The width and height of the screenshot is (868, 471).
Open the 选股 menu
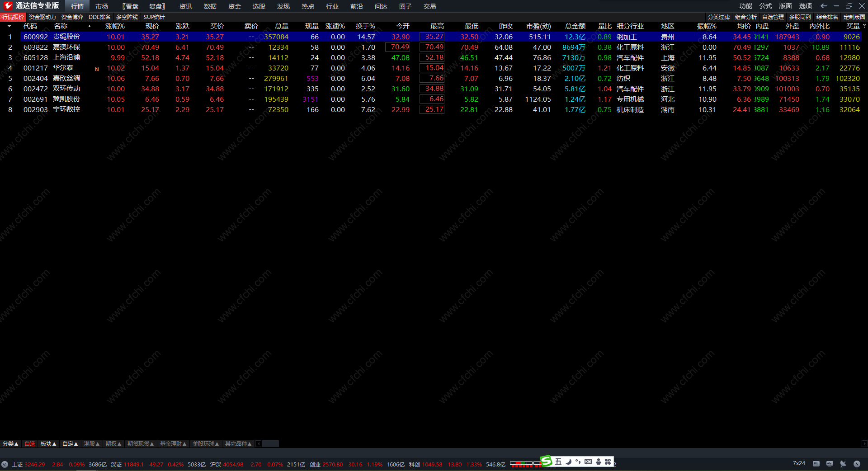point(259,6)
